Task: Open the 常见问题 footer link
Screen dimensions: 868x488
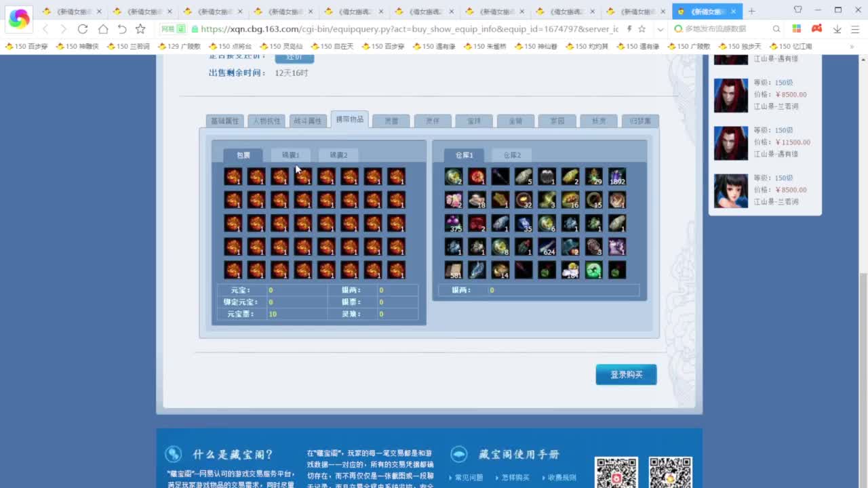Action: tap(469, 478)
